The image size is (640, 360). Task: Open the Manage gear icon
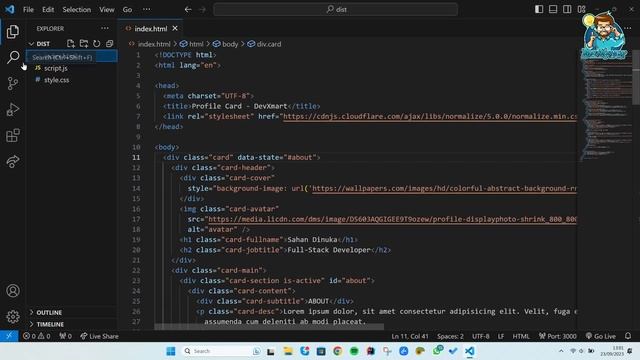coord(13,317)
